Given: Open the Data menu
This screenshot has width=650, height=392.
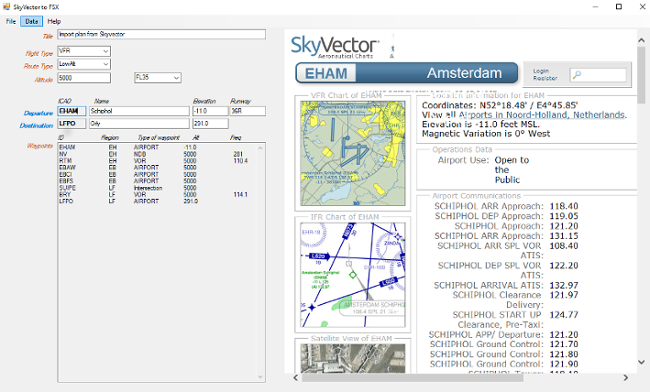Looking at the screenshot, I should click(32, 21).
